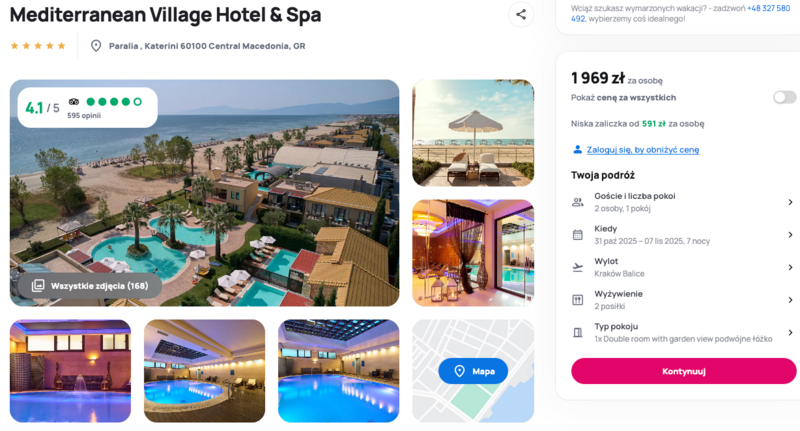Expand the Wylot Kraków Balice chevron
The height and width of the screenshot is (431, 800).
[x=790, y=267]
